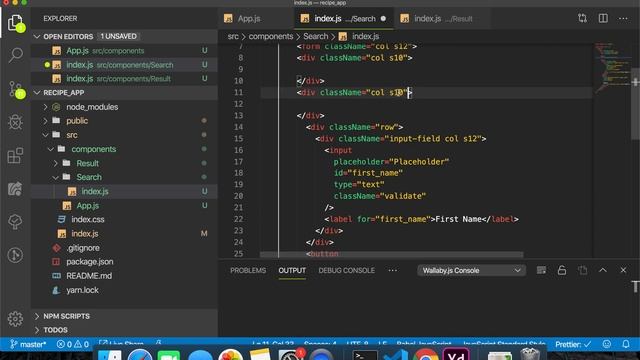Open Adobe XD from the dock
The image size is (640, 360).
click(456, 355)
